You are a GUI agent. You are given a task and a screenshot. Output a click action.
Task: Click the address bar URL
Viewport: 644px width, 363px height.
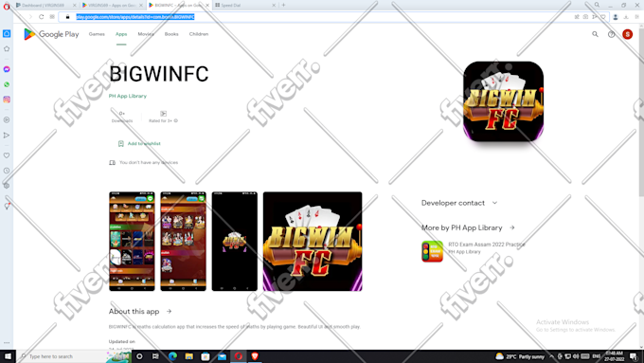(135, 17)
